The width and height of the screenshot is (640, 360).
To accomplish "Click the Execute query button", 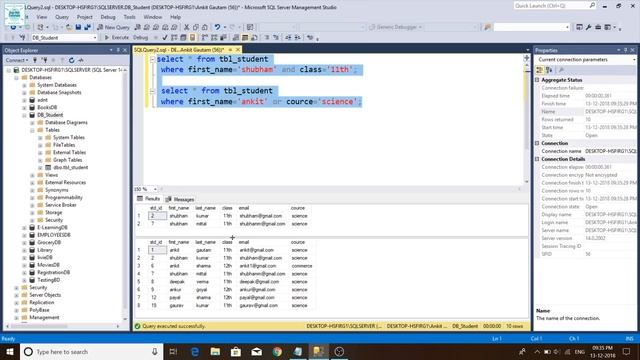I will pyautogui.click(x=117, y=38).
